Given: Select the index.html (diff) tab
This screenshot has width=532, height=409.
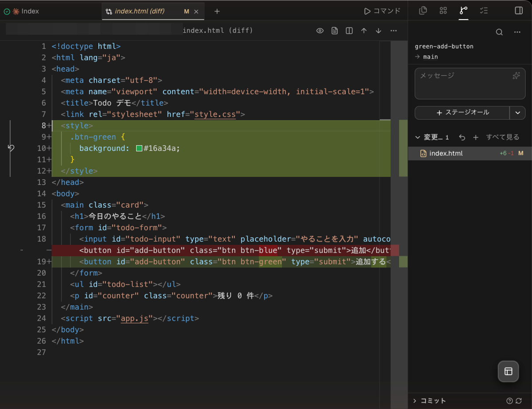Looking at the screenshot, I should 153,12.
